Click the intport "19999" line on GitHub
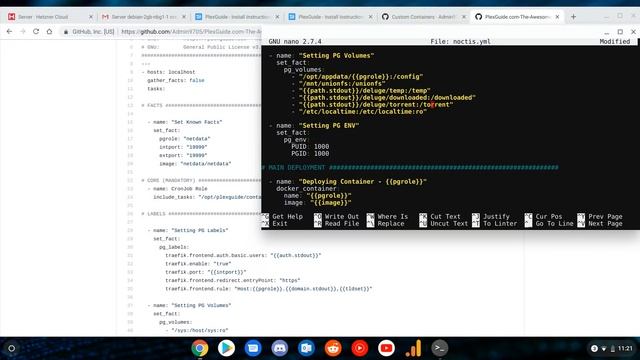The width and height of the screenshot is (640, 360). coord(183,147)
